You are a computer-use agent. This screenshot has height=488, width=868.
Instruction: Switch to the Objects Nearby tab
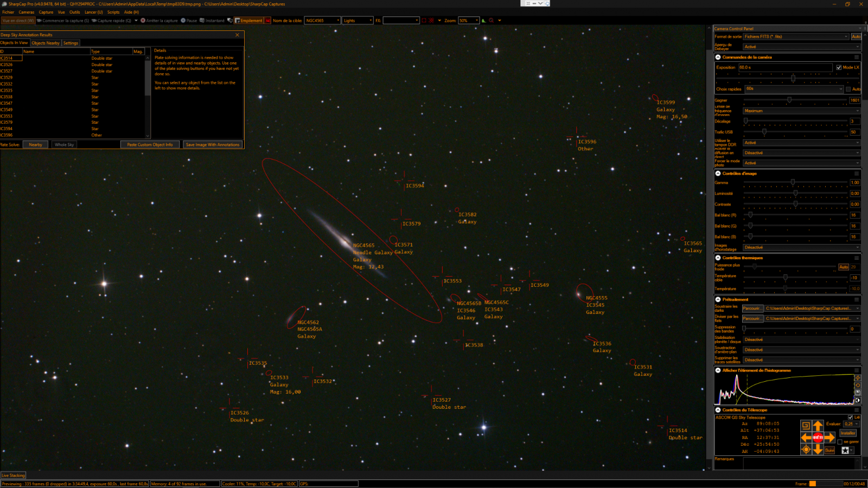tap(46, 43)
